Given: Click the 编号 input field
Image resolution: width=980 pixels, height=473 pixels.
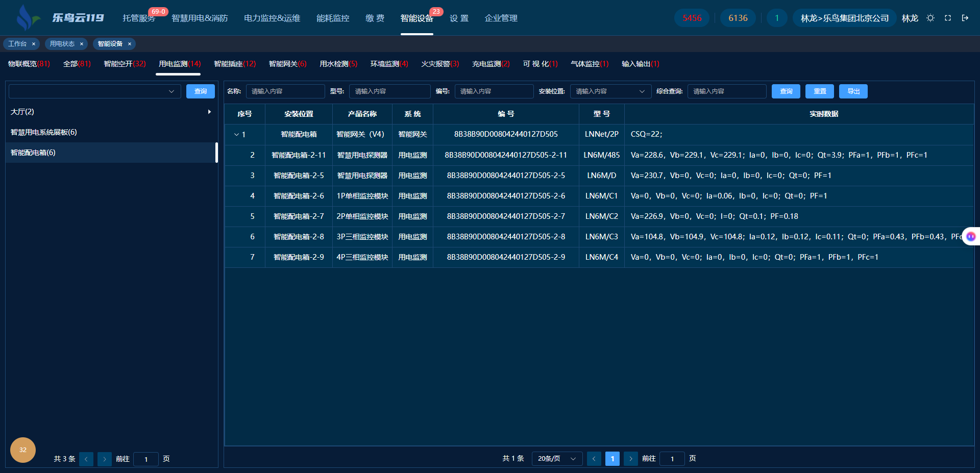Looking at the screenshot, I should [x=494, y=91].
